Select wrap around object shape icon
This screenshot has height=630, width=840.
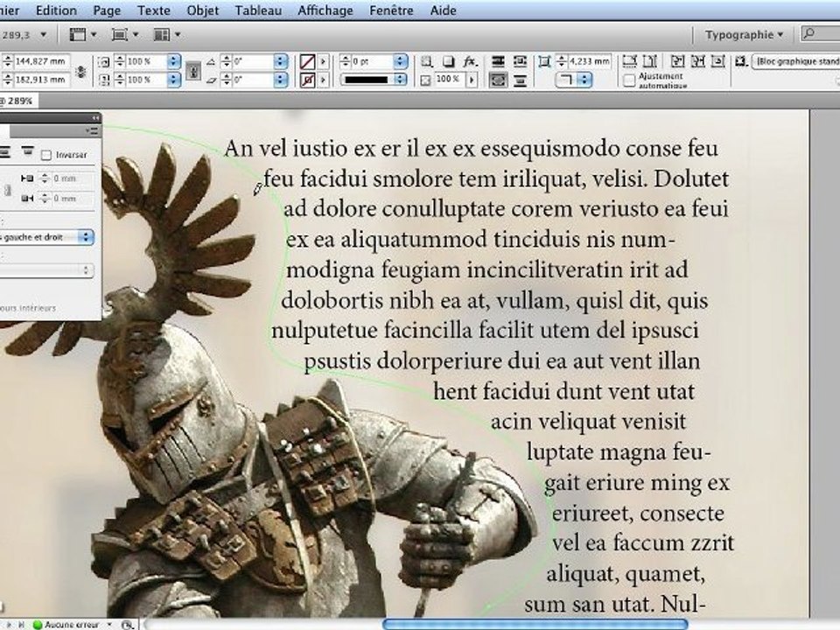pos(498,80)
